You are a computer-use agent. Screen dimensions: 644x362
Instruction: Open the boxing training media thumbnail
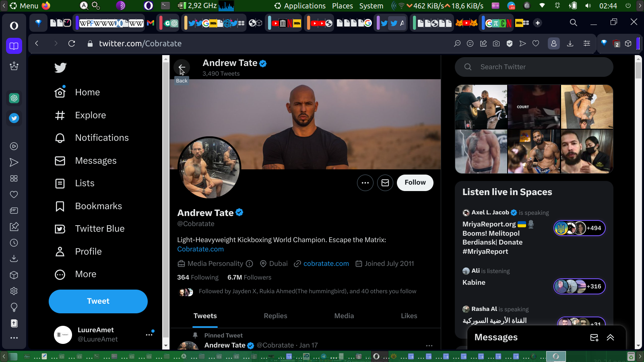click(481, 107)
